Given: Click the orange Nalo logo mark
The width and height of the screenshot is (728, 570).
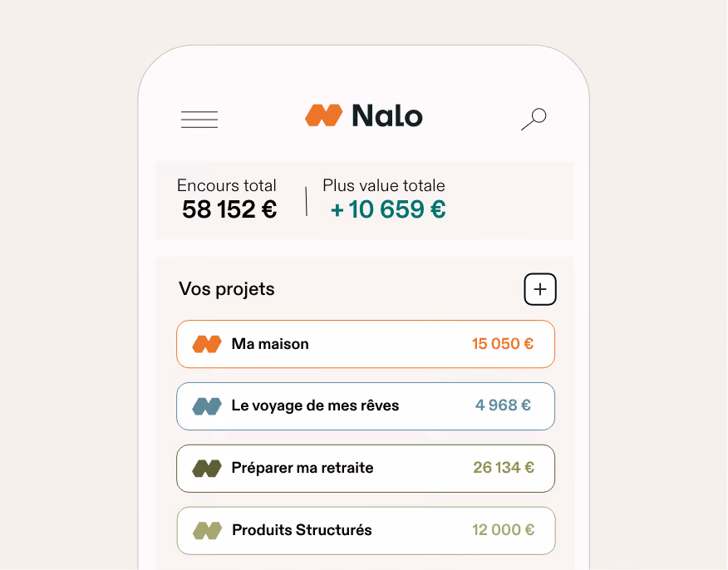Looking at the screenshot, I should point(323,115).
